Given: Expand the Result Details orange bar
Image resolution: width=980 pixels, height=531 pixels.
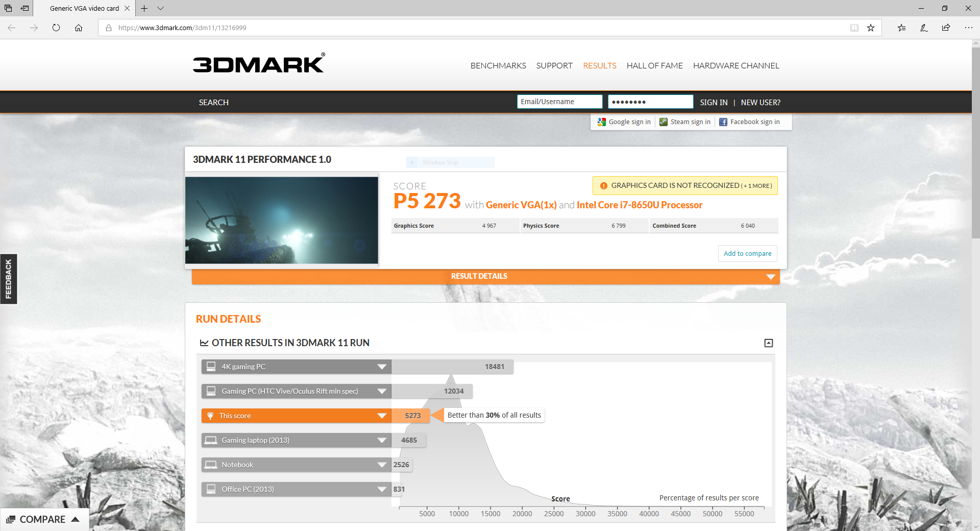Looking at the screenshot, I should 486,276.
